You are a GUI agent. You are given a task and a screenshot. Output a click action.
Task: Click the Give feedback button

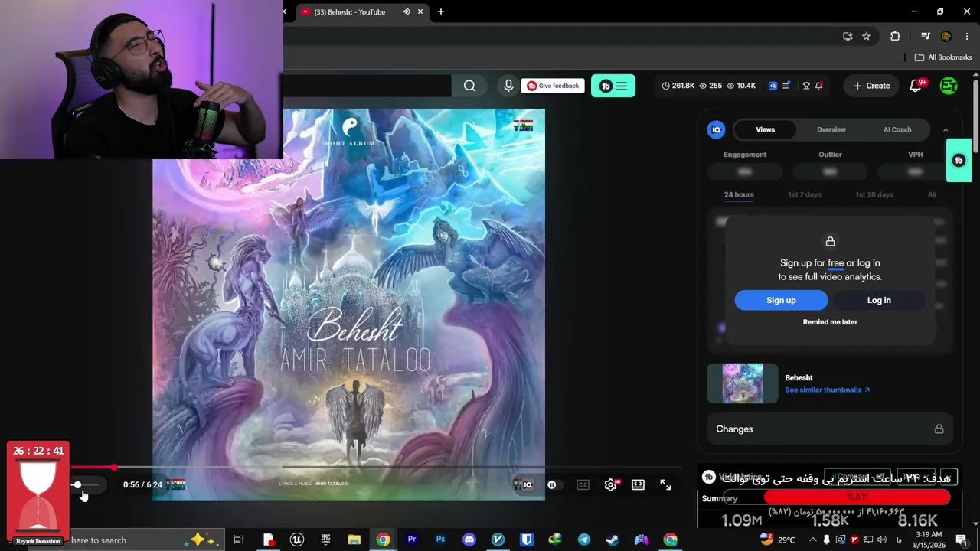point(553,86)
